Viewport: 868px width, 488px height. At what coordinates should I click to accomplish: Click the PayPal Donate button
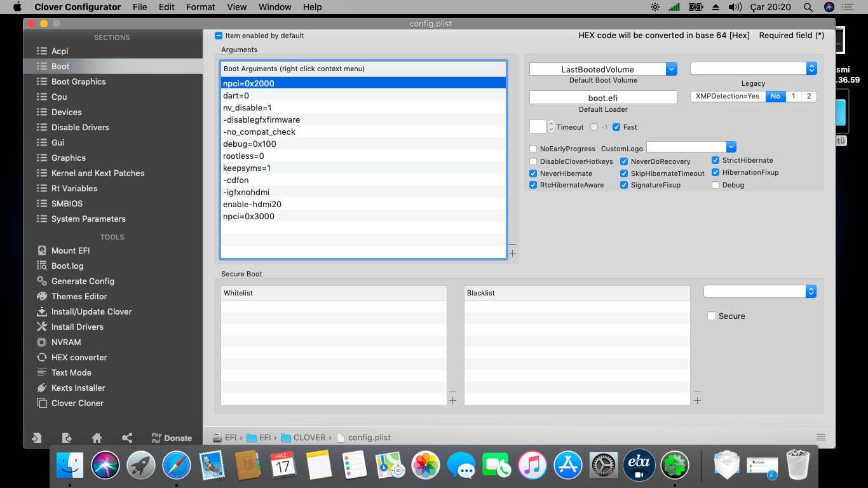pyautogui.click(x=172, y=438)
